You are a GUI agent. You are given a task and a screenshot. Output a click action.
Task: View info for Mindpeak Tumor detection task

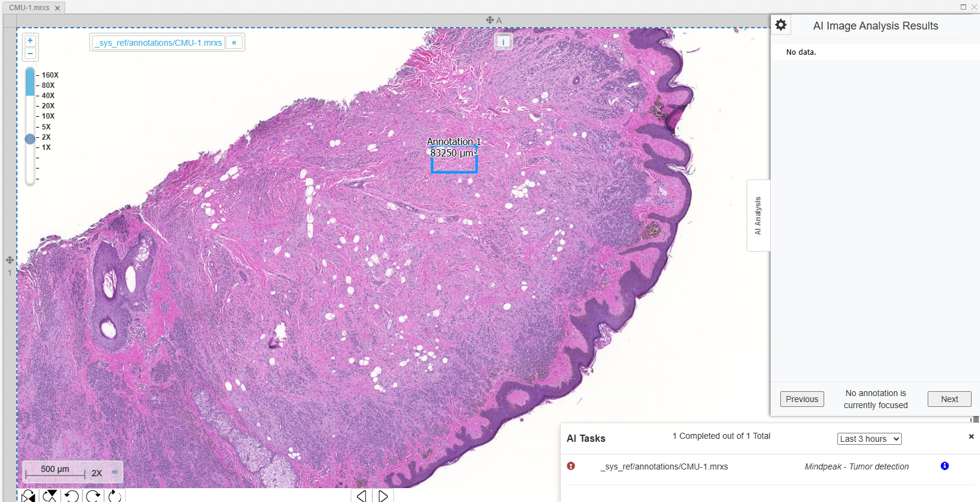945,466
